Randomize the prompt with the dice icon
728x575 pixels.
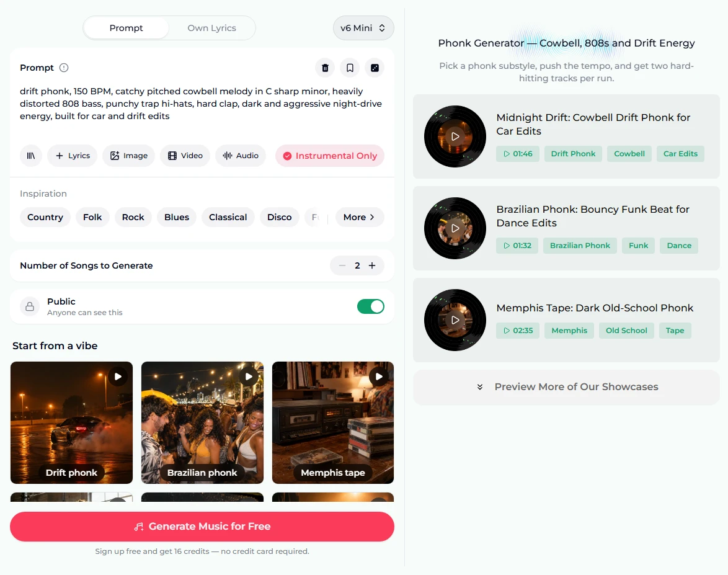pos(375,68)
